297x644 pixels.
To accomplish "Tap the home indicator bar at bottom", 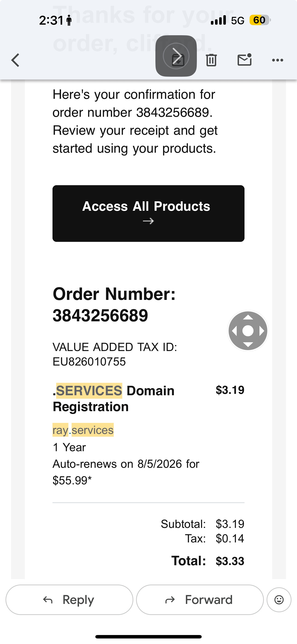I will click(148, 637).
